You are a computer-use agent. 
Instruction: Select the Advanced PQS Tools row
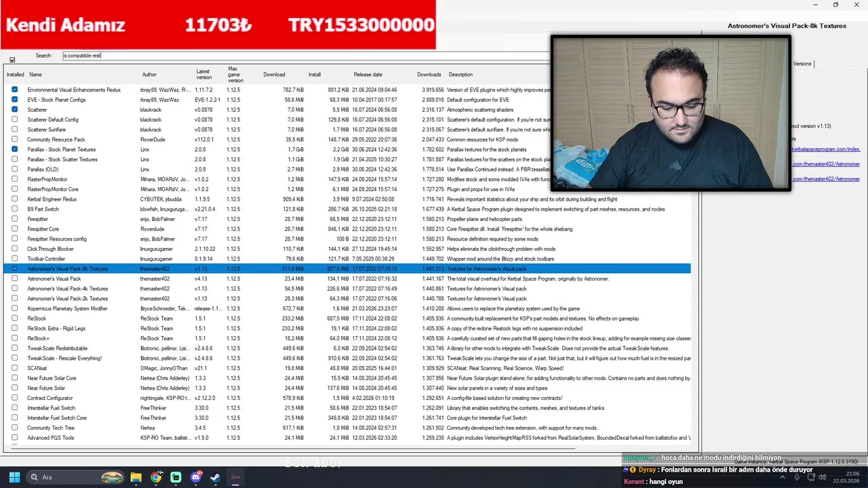pyautogui.click(x=347, y=438)
